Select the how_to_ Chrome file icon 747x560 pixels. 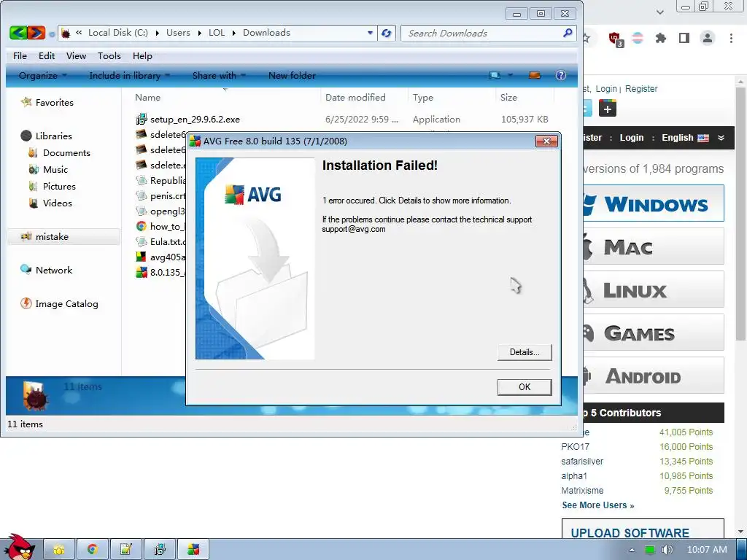[141, 226]
